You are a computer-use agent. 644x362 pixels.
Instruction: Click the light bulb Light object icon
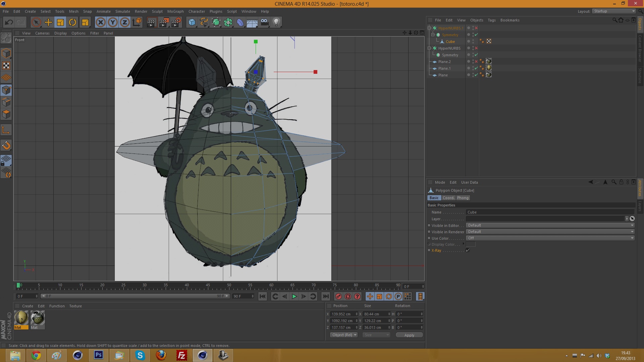click(276, 22)
